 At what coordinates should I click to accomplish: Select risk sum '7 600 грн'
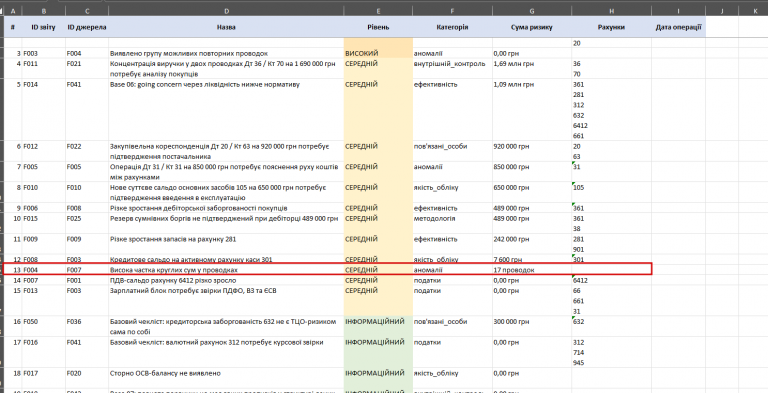click(532, 259)
